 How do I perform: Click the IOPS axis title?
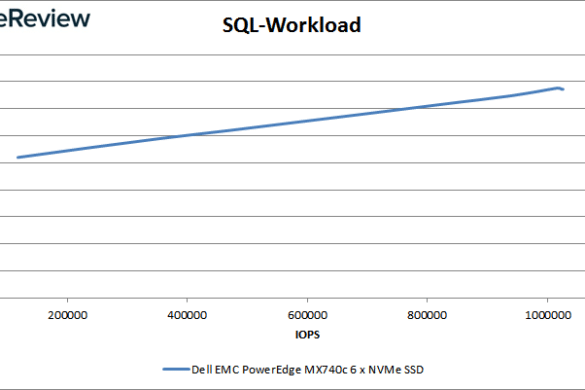pos(307,334)
